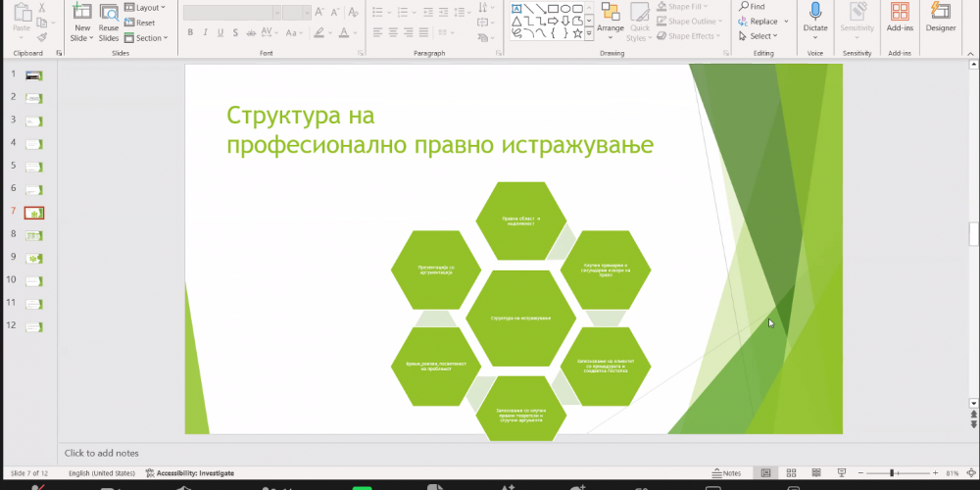This screenshot has height=490, width=980.
Task: Fit slide to current window
Action: click(x=969, y=473)
